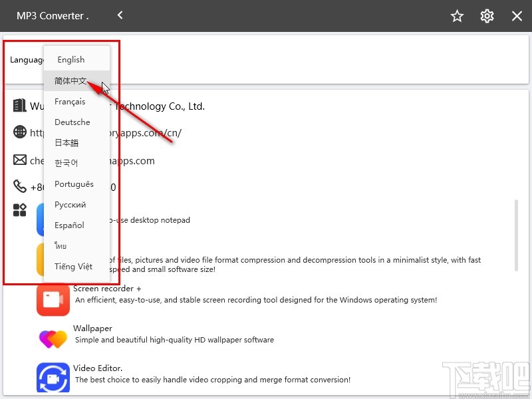The image size is (532, 399).
Task: Open the Screen recorder + app icon
Action: coord(53,300)
